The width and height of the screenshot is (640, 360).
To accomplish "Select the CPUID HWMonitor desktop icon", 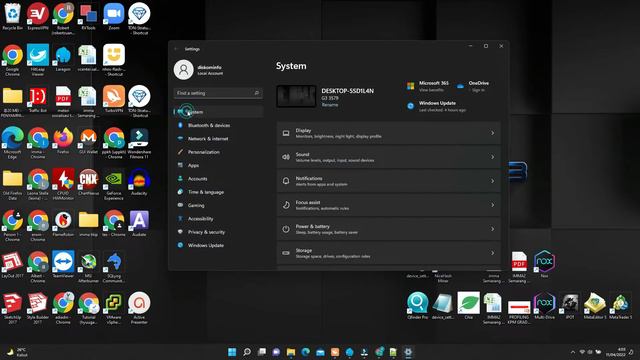I will click(x=63, y=184).
